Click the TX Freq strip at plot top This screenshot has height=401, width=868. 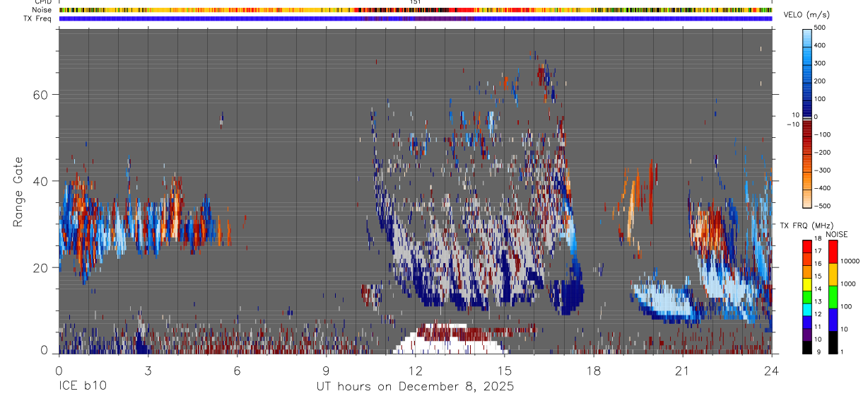click(416, 18)
